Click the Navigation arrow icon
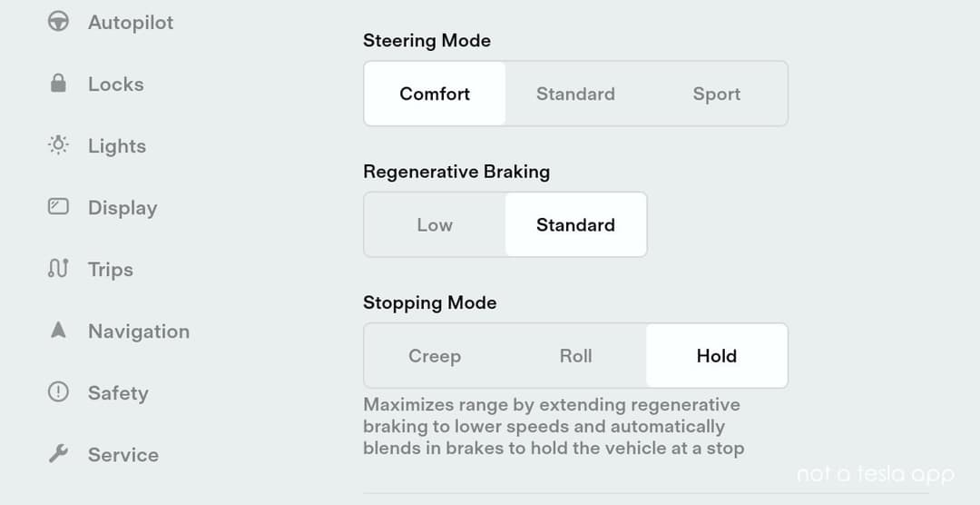 point(58,331)
